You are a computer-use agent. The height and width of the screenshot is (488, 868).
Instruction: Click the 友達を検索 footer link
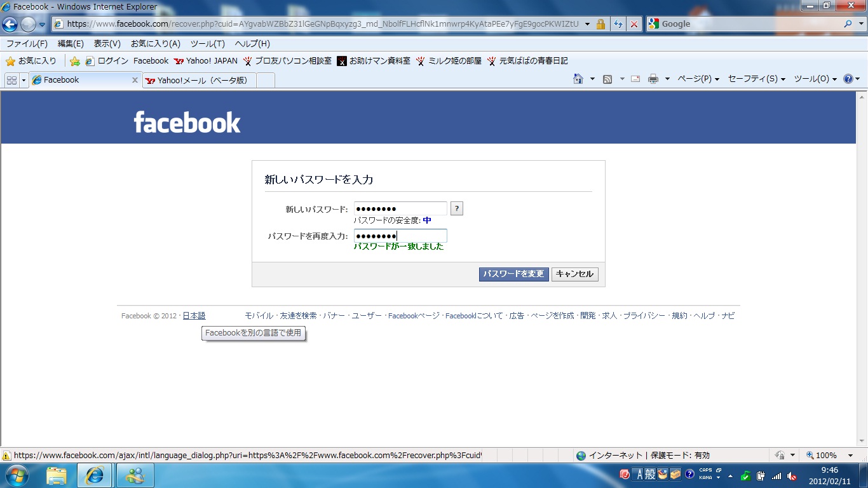tap(298, 316)
